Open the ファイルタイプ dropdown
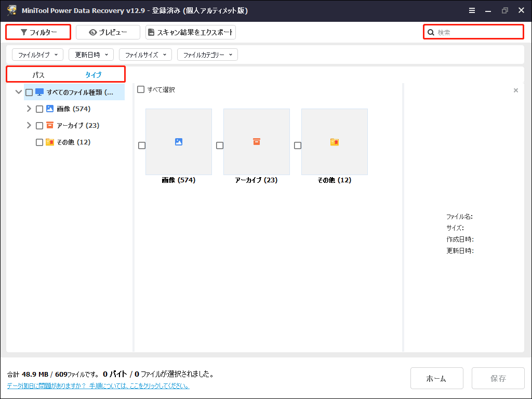Image resolution: width=532 pixels, height=399 pixels. click(37, 55)
